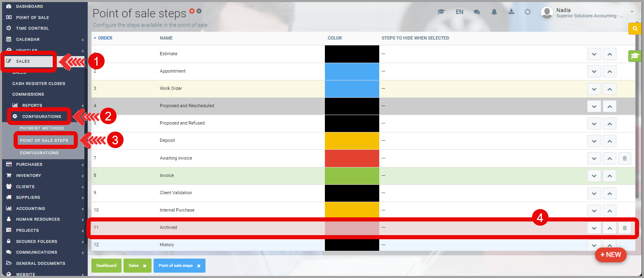Open settings gear beside page title
The image size is (644, 278).
199,11
